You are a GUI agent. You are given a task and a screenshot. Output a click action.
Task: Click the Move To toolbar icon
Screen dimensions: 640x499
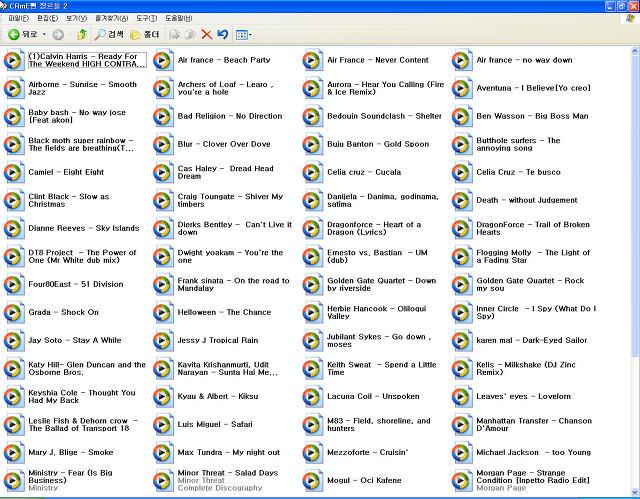(174, 35)
